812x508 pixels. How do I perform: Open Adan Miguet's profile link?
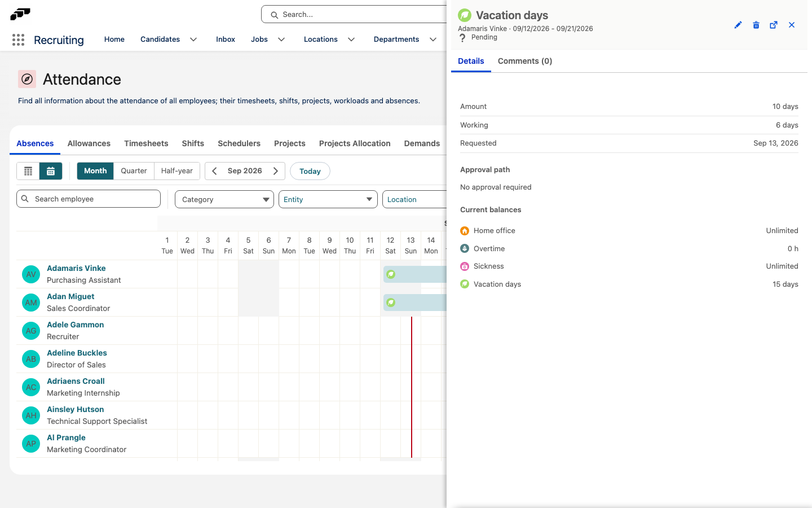70,297
